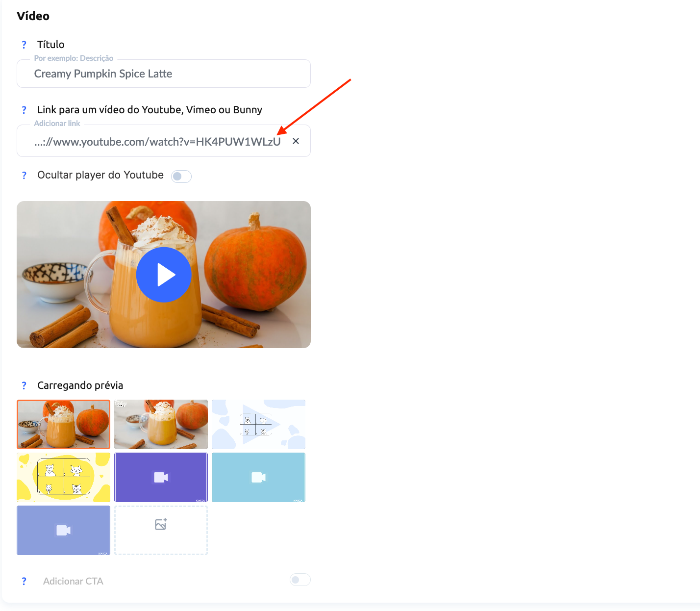Toggle Ocultar player do Youtube switch
The width and height of the screenshot is (700, 611).
point(181,176)
